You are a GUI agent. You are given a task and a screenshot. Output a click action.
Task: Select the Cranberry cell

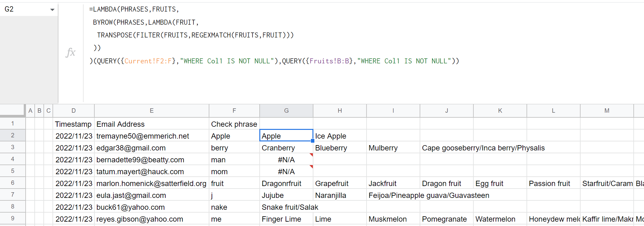[x=286, y=148]
